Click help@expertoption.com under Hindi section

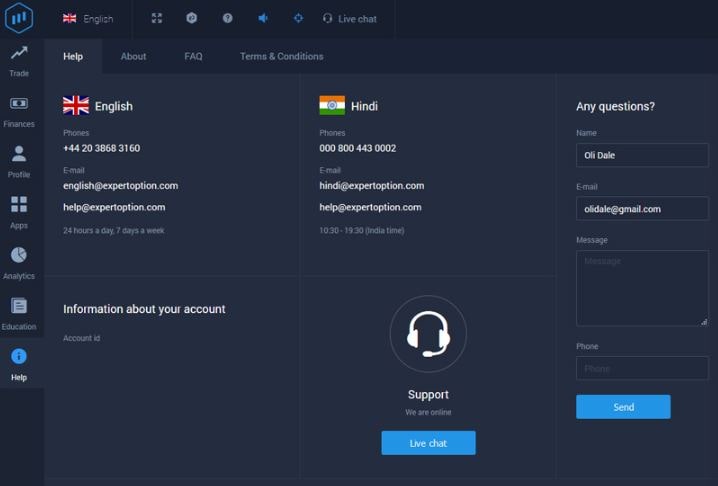click(x=370, y=207)
